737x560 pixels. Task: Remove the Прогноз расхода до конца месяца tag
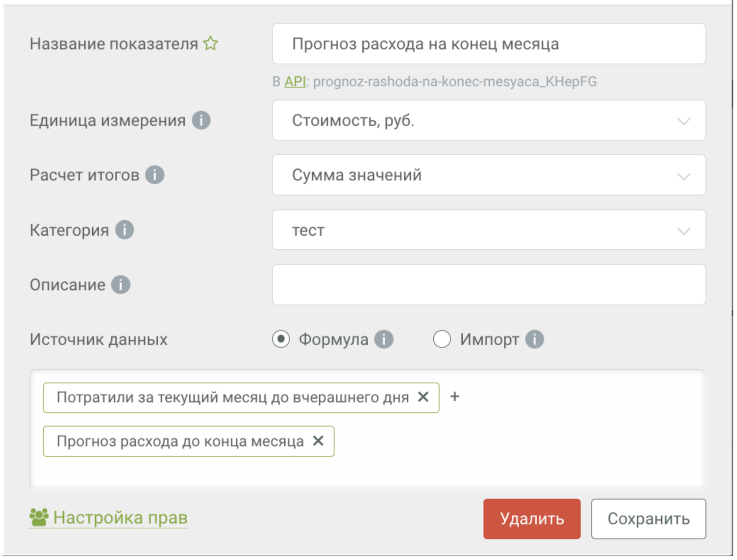(x=318, y=441)
